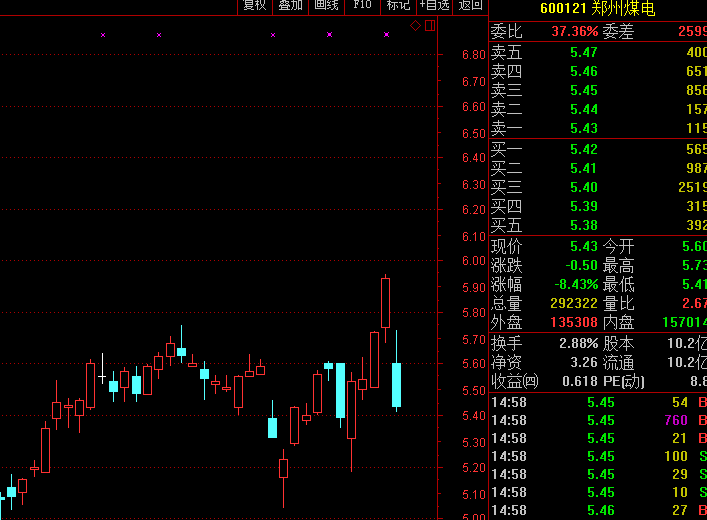The height and width of the screenshot is (520, 707).
Task: Select the 卖一 ask price 5.43 row
Action: tap(597, 129)
